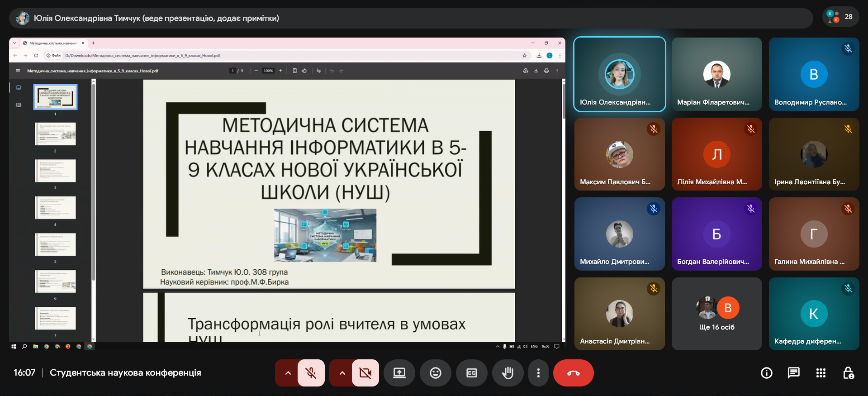Click mute icon on Максим Павлович tile
The width and height of the screenshot is (868, 396).
point(654,129)
